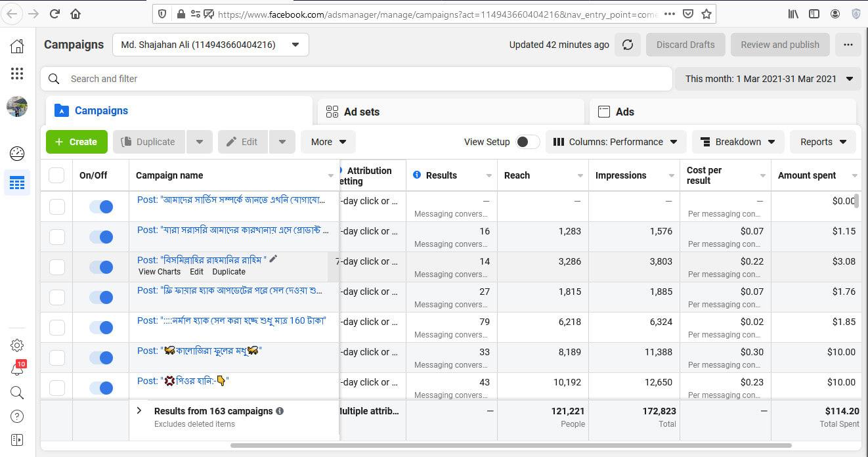868x457 pixels.
Task: Switch to the Ad sets tab
Action: [450, 112]
